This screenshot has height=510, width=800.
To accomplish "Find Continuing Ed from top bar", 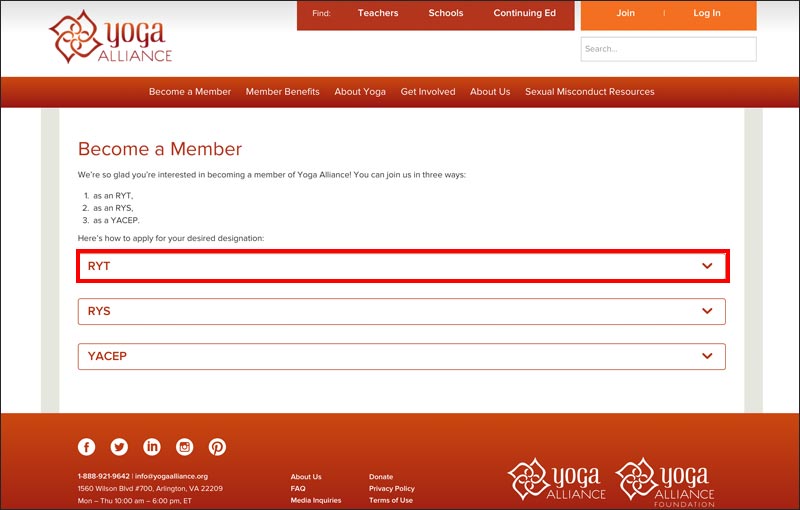I will (x=524, y=13).
